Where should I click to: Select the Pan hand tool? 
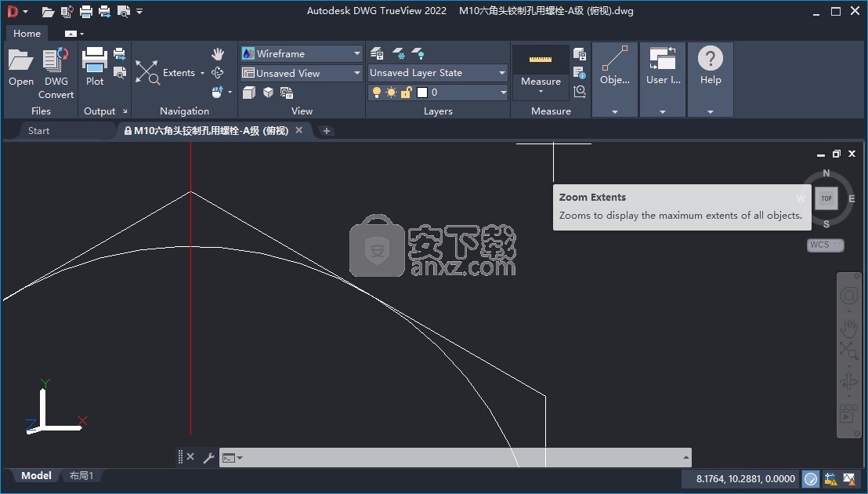[218, 54]
